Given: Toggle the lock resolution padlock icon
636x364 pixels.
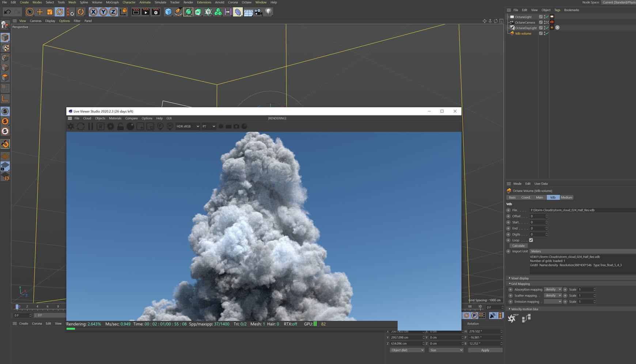Looking at the screenshot, I should tap(120, 126).
